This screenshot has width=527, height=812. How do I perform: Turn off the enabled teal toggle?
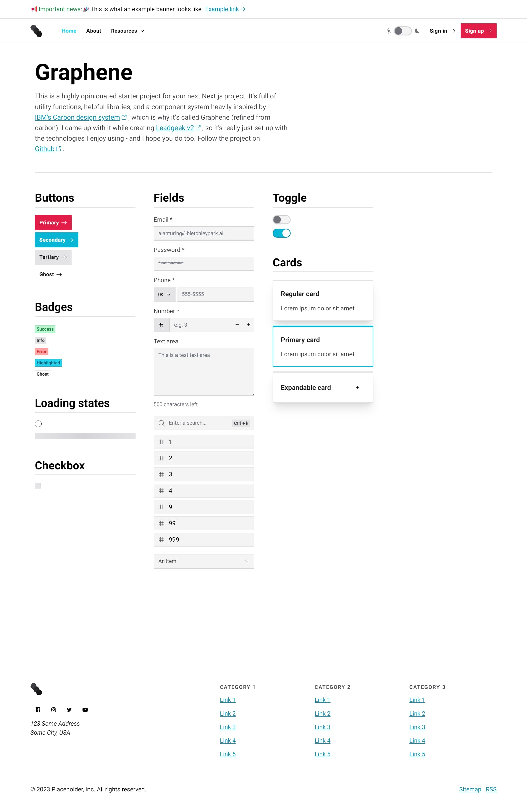(x=282, y=233)
